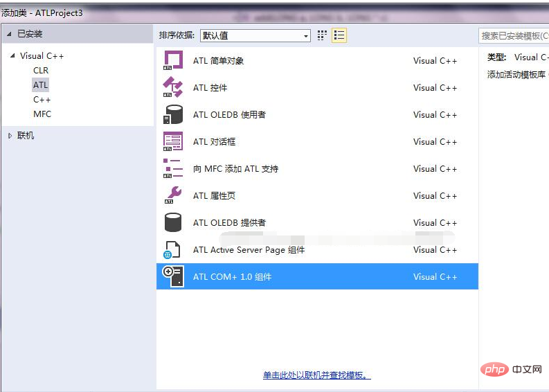Click Visual C++ type in ATL 属性页 row
The height and width of the screenshot is (392, 549).
(x=435, y=195)
